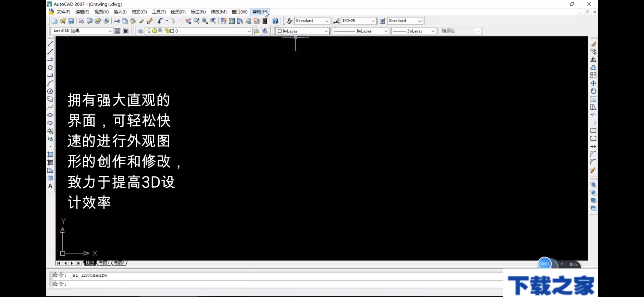Expand the ByLayer linetype dropdown
This screenshot has width=644, height=297.
tap(386, 31)
